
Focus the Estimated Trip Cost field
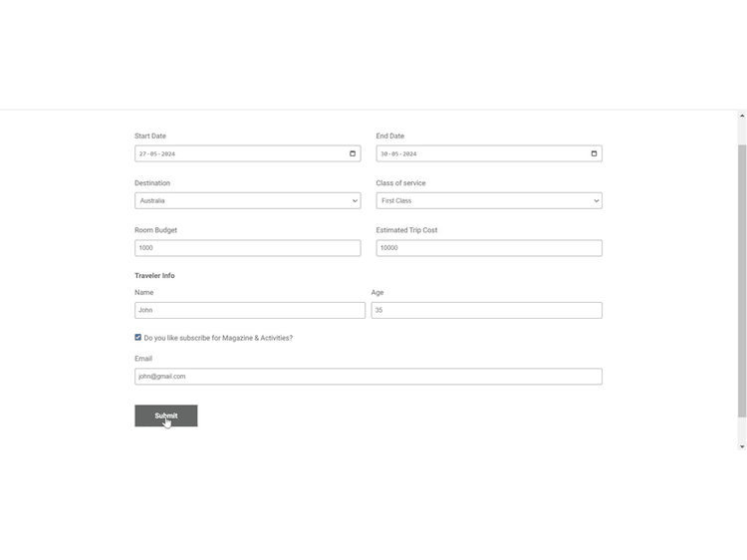488,248
